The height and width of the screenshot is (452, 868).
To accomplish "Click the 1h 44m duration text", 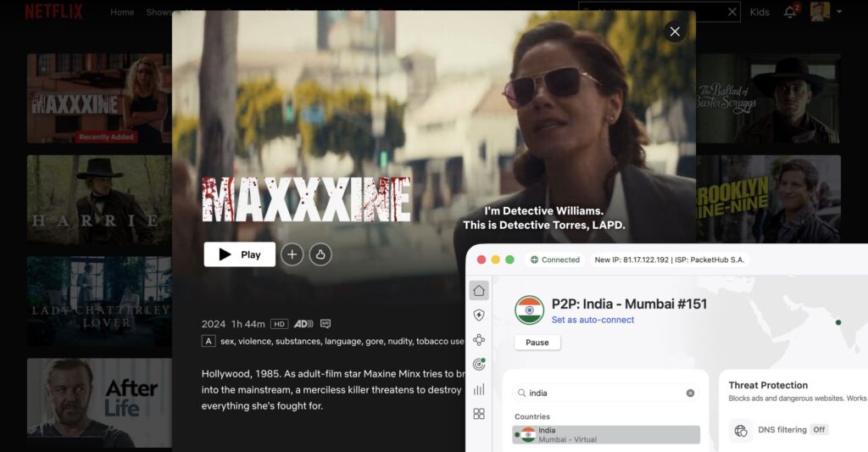I will [x=248, y=324].
